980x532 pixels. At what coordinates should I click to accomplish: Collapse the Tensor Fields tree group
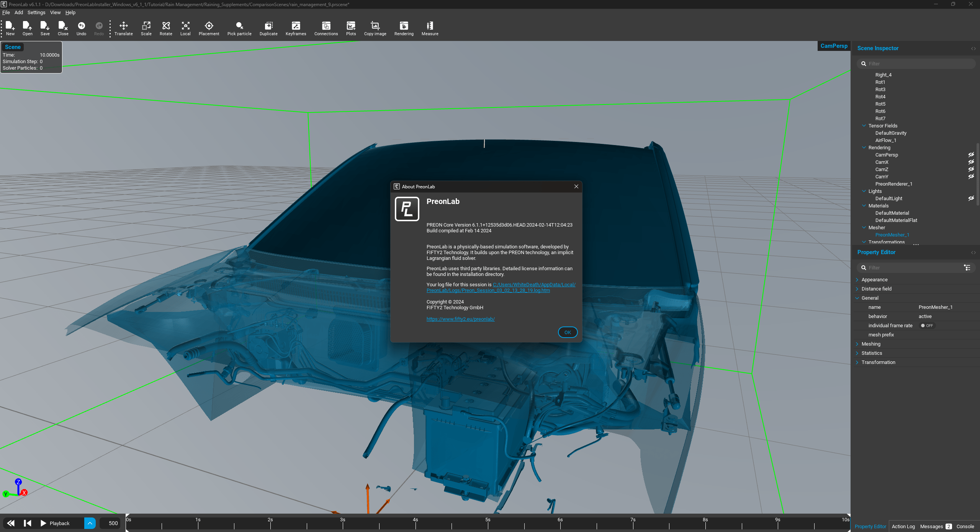(864, 126)
